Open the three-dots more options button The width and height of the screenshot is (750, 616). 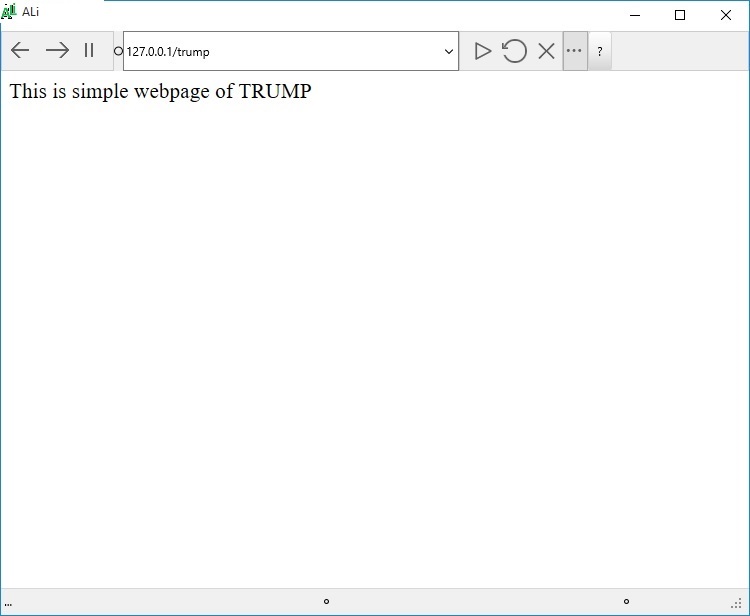[x=574, y=51]
